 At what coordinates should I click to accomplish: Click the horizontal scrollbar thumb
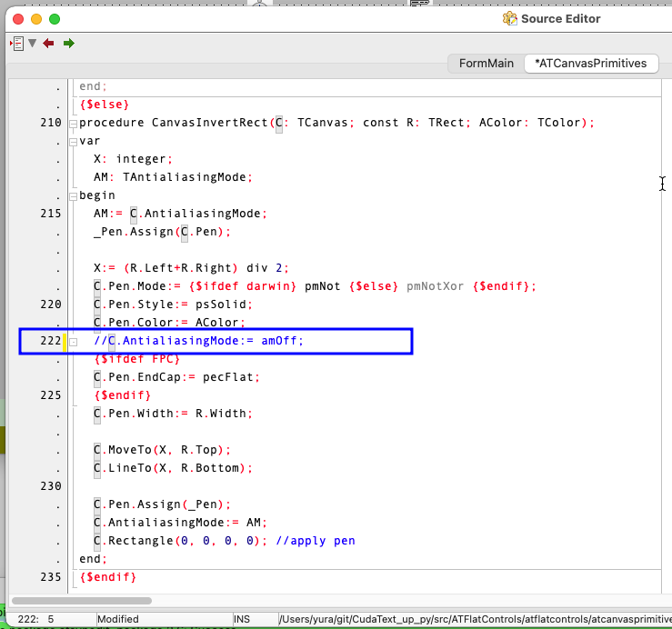82,601
